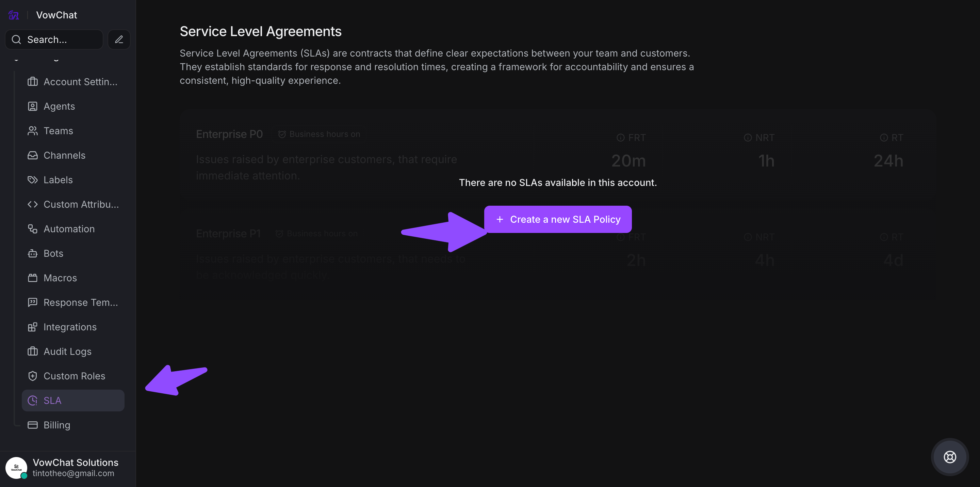Image resolution: width=980 pixels, height=487 pixels.
Task: Navigate to Billing
Action: click(x=57, y=425)
